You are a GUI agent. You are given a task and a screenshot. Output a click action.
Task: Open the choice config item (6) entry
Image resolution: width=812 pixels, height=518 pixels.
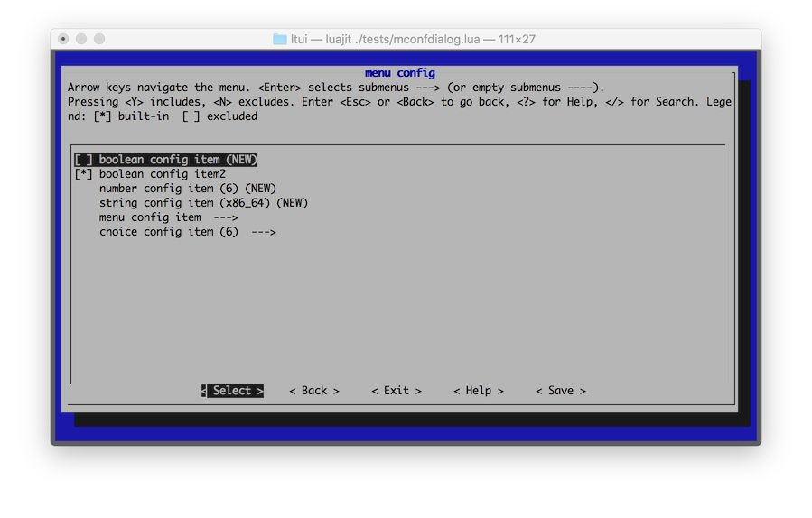point(168,232)
